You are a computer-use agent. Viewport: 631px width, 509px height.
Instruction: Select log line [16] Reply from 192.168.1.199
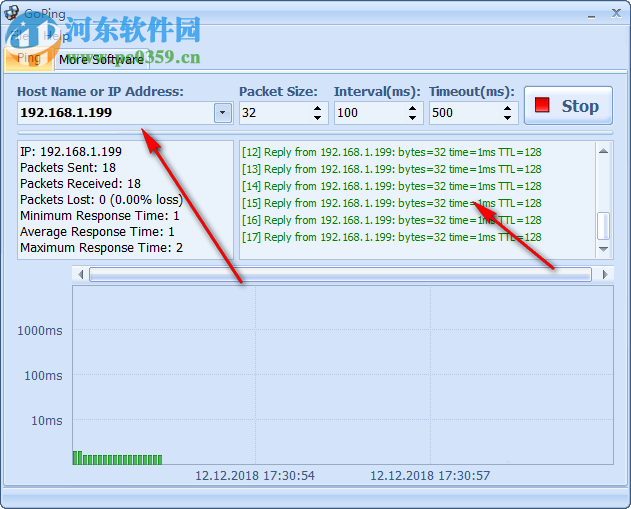click(x=392, y=220)
